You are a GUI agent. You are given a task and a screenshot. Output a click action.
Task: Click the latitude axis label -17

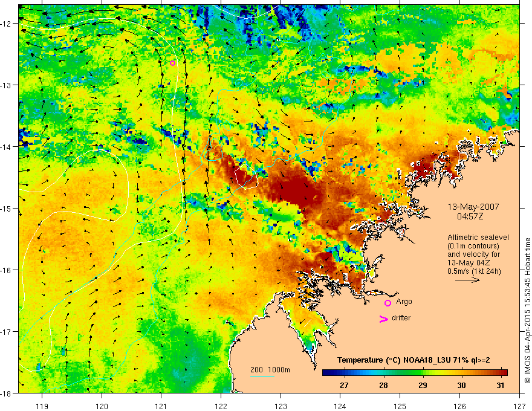click(7, 331)
